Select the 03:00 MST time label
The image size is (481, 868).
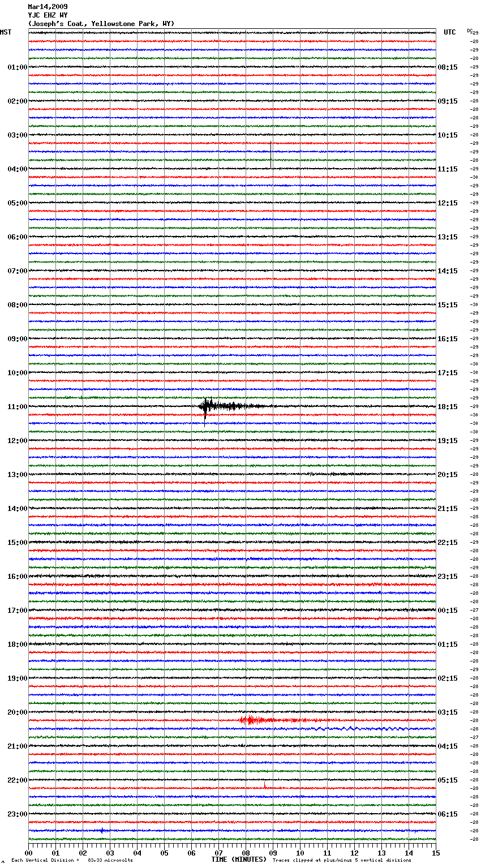tap(18, 135)
